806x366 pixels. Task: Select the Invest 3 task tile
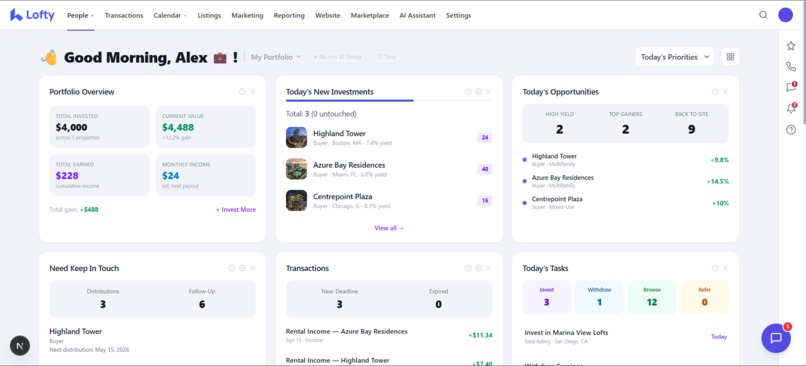[x=546, y=297]
